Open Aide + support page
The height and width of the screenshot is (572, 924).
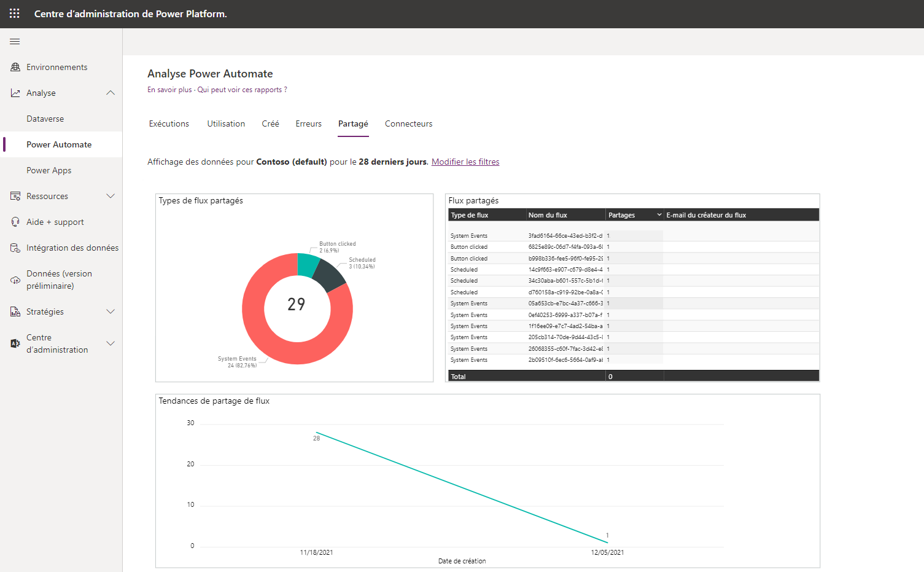pyautogui.click(x=55, y=222)
